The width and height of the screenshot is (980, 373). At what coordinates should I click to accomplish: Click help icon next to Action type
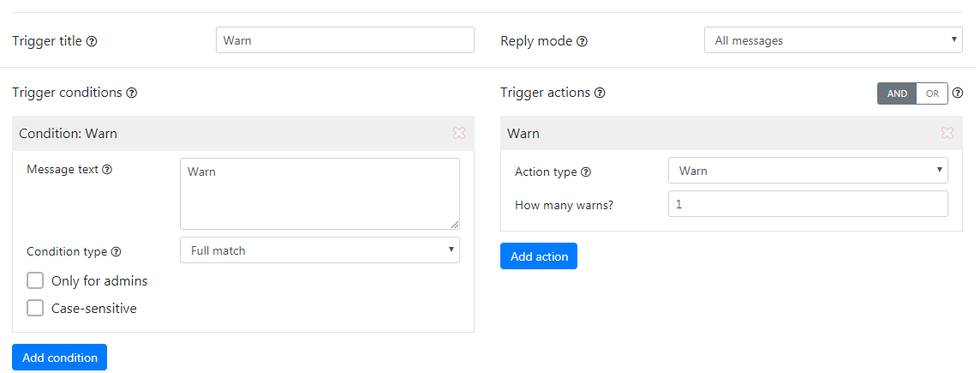pyautogui.click(x=586, y=172)
